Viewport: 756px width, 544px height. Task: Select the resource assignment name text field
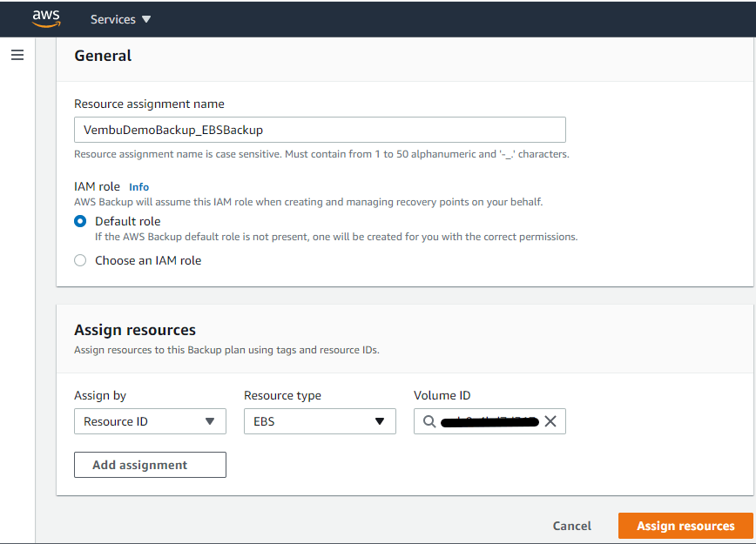point(320,129)
